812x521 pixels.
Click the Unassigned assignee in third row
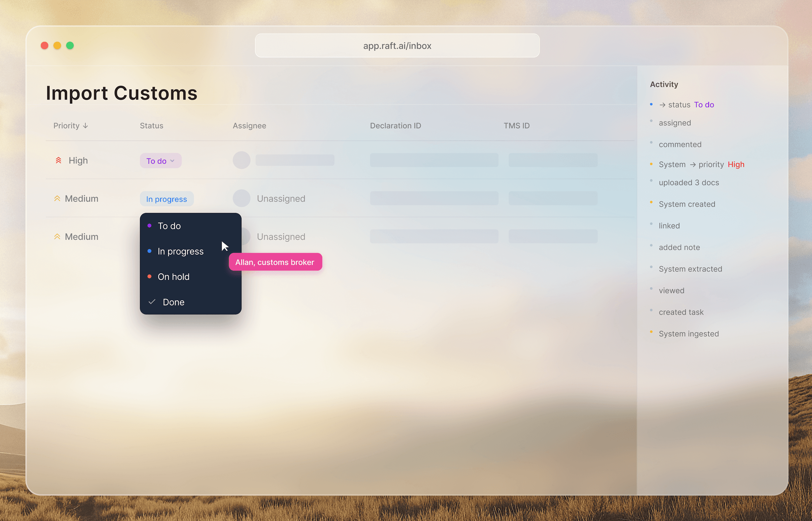280,237
